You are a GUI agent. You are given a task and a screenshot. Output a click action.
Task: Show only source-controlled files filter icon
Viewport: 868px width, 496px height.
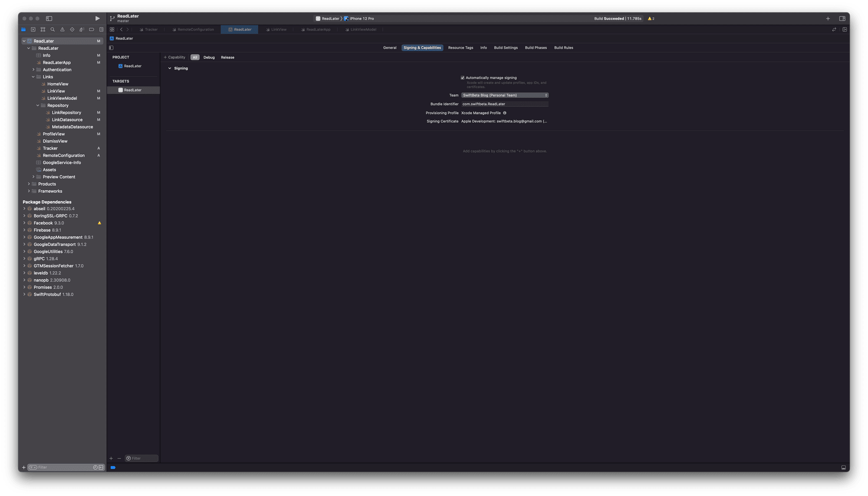pos(101,467)
